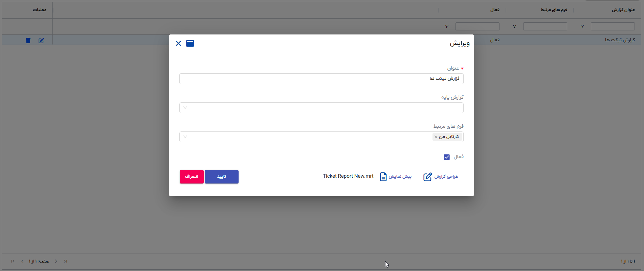The image size is (644, 271).
Task: Expand the فرم های مرتبط dropdown arrow
Action: point(185,137)
